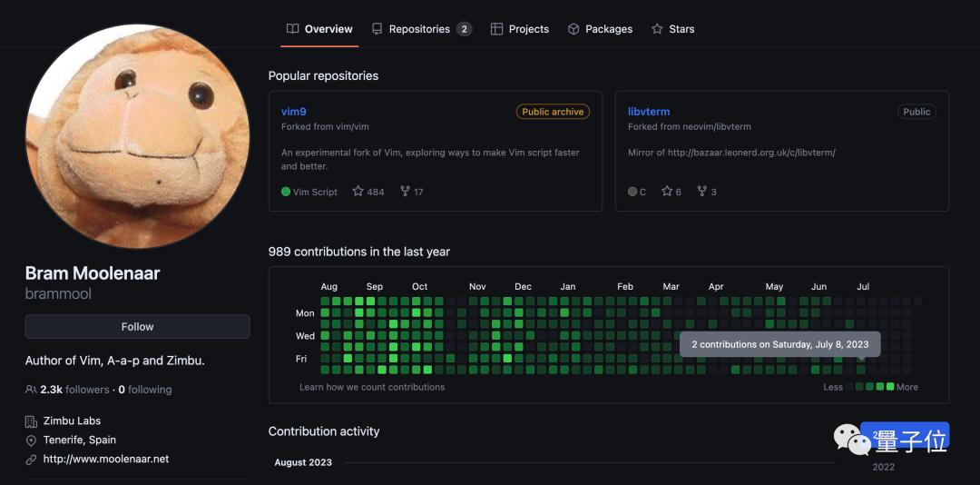Open the vim9 repository link

point(294,112)
